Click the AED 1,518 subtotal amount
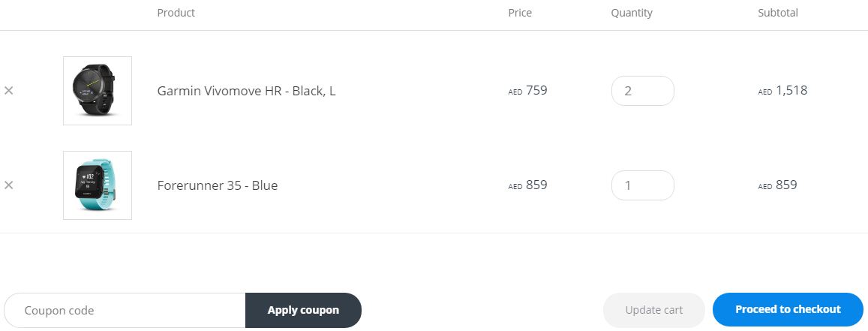868x331 pixels. (783, 91)
